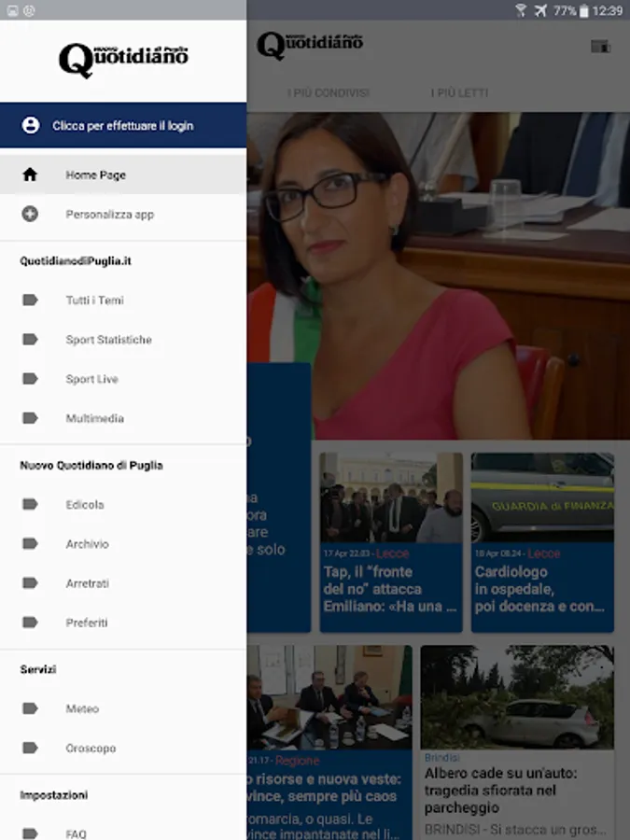Open Personalizza app menu entry
Viewport: 630px width, 840px height.
click(123, 215)
